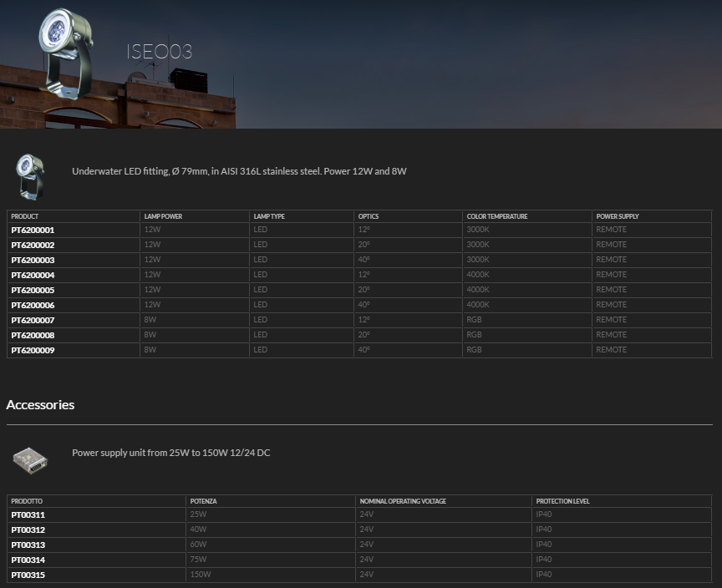Click the small underwater LED fitting thumbnail
This screenshot has width=722, height=588.
[30, 176]
